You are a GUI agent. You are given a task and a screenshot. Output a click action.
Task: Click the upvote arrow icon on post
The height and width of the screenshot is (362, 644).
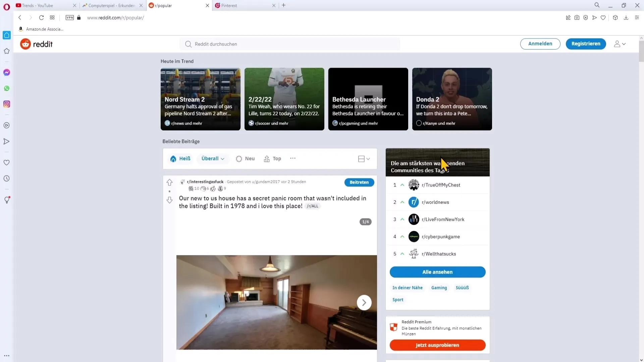[169, 182]
